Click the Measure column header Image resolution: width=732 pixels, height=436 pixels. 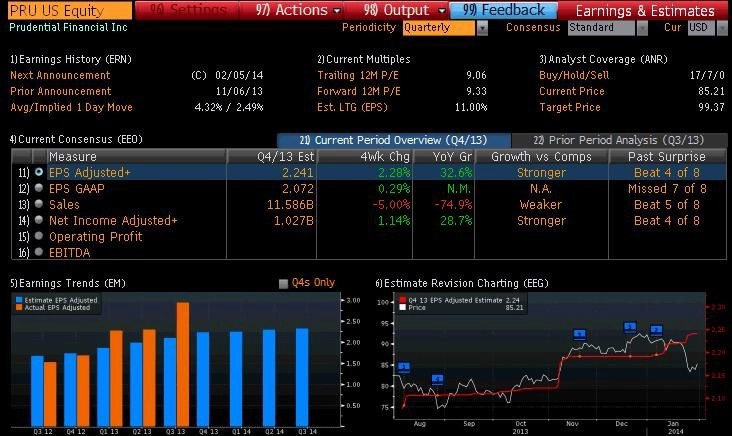137,156
